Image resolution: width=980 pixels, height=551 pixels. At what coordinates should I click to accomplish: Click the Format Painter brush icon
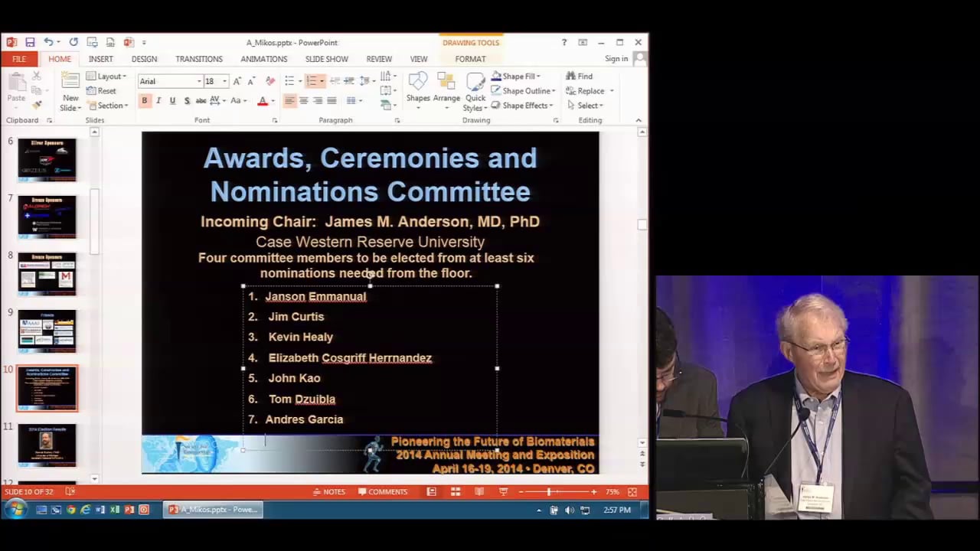point(36,105)
